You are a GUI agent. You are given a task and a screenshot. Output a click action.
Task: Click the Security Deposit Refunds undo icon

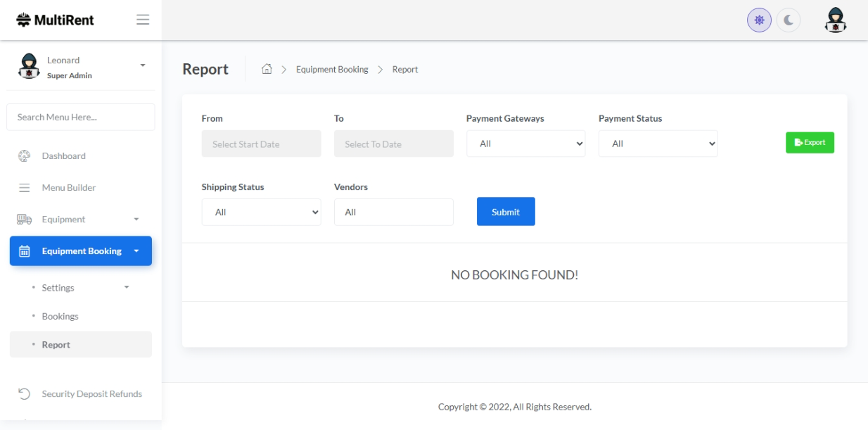coord(24,394)
